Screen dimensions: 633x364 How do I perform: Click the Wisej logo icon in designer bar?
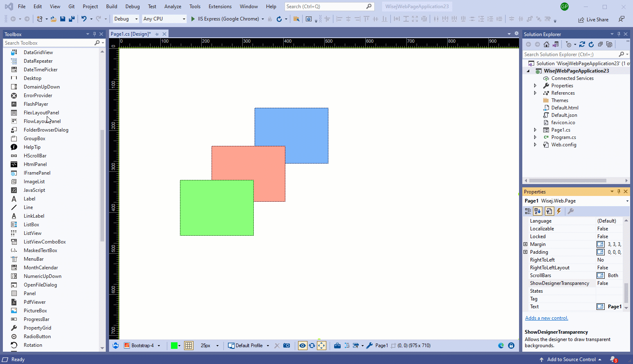click(x=116, y=346)
